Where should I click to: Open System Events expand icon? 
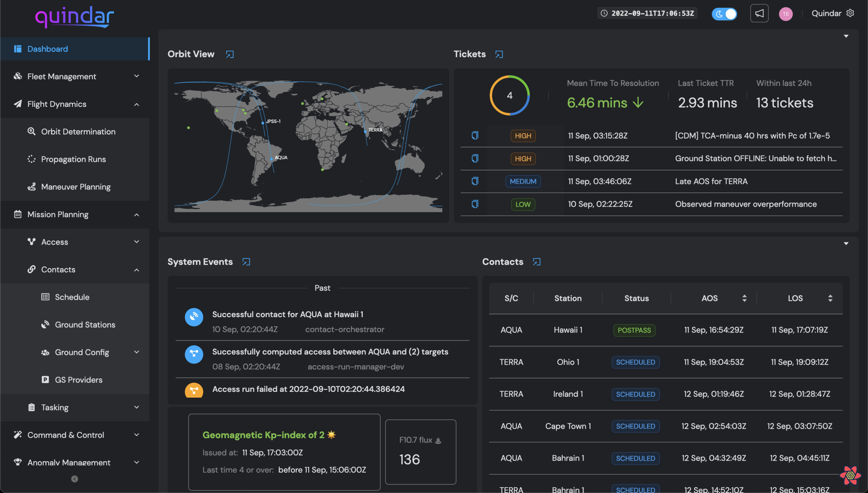[246, 262]
